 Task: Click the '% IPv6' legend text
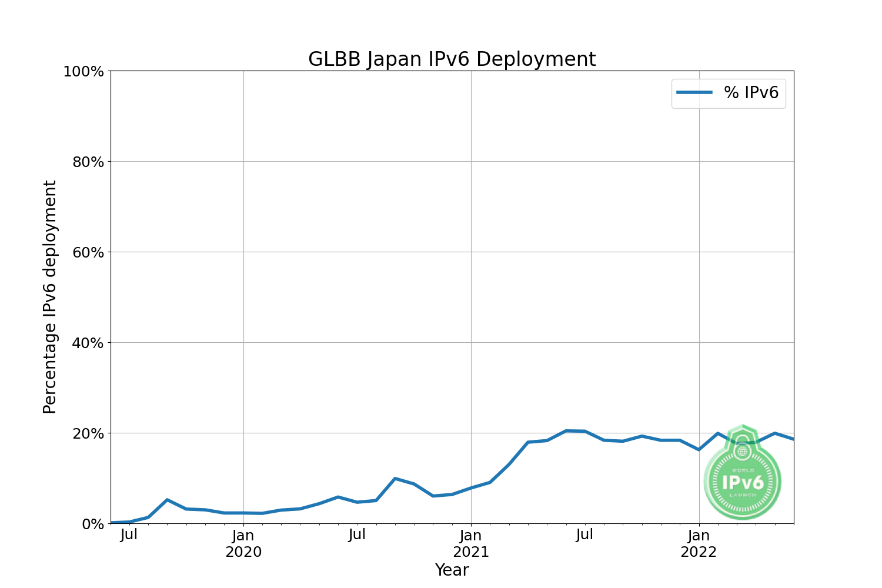pyautogui.click(x=751, y=92)
